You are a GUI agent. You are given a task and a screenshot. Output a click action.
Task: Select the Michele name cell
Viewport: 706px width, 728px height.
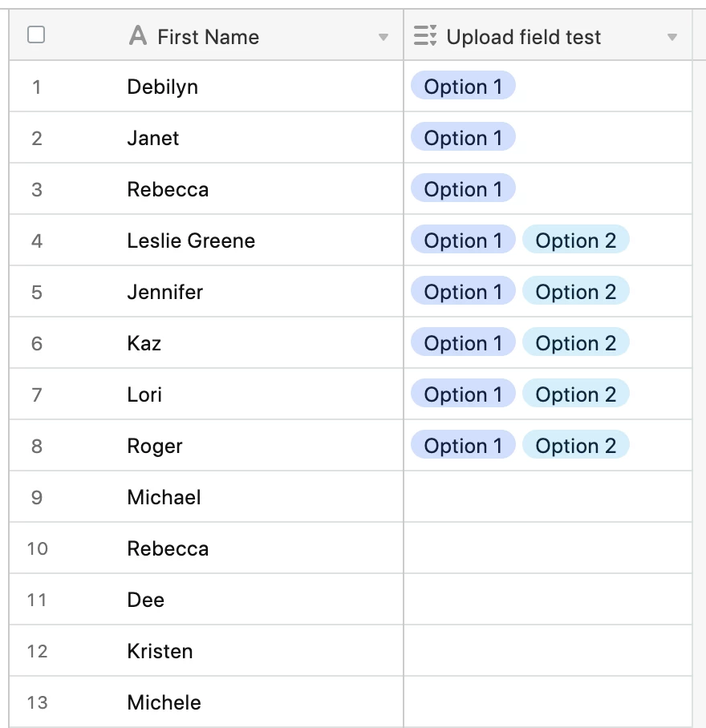(x=206, y=702)
